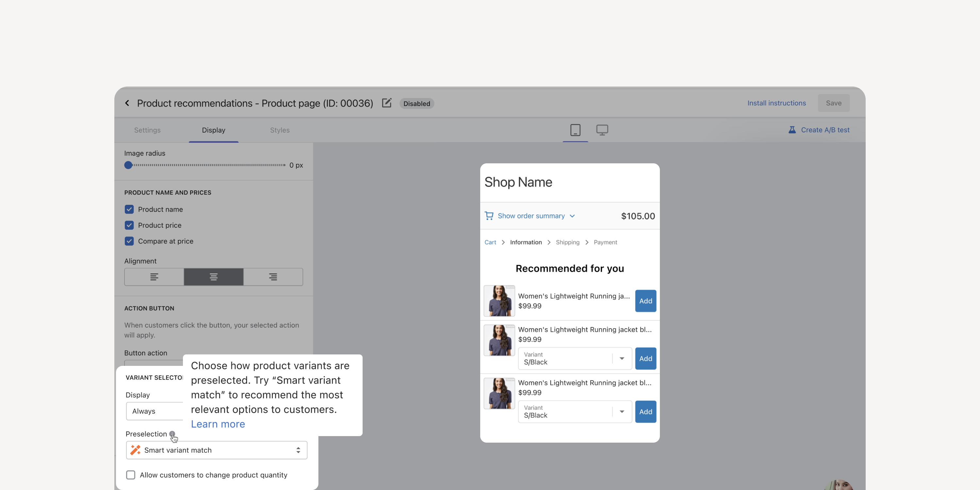
Task: Open the Display tab
Action: click(x=213, y=130)
